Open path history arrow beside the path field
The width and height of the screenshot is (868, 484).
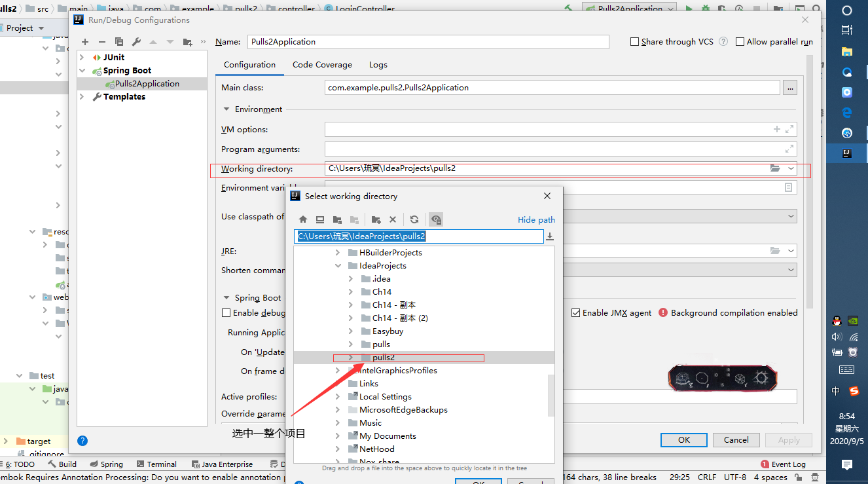(550, 236)
